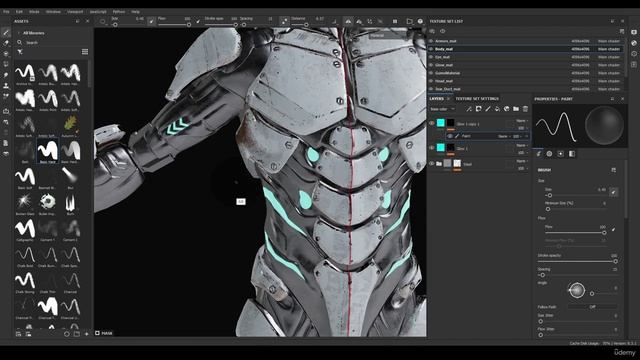Hide the Glow 1 copy 1 layer

(x=432, y=123)
